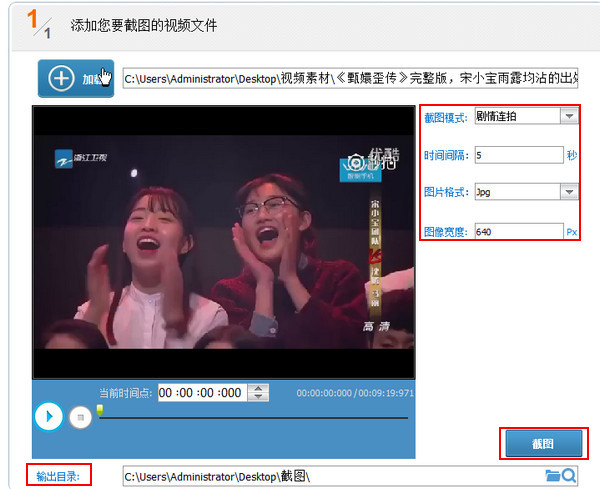Click the 输出目录 label
The width and height of the screenshot is (600, 489).
[58, 476]
